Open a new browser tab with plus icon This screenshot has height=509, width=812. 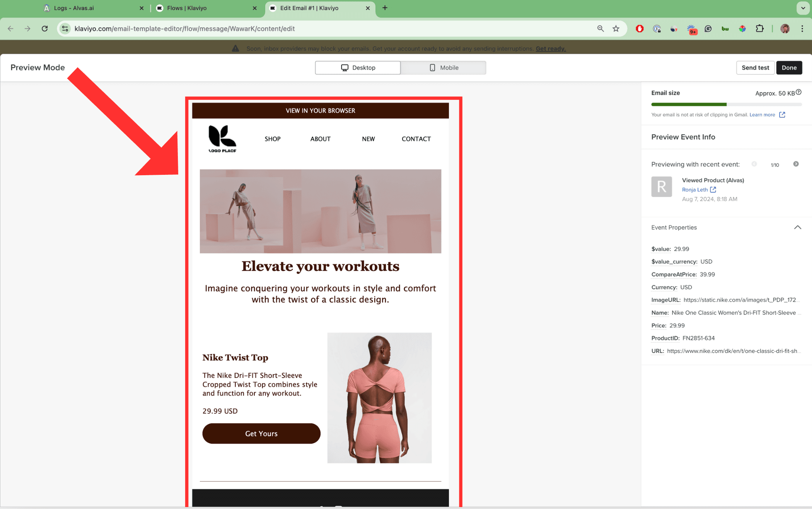pyautogui.click(x=385, y=8)
